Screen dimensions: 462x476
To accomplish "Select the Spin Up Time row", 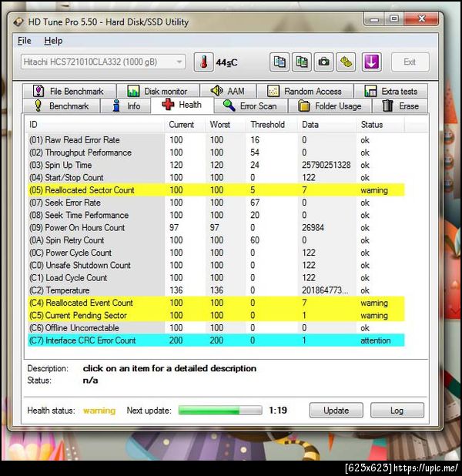I will (x=216, y=165).
